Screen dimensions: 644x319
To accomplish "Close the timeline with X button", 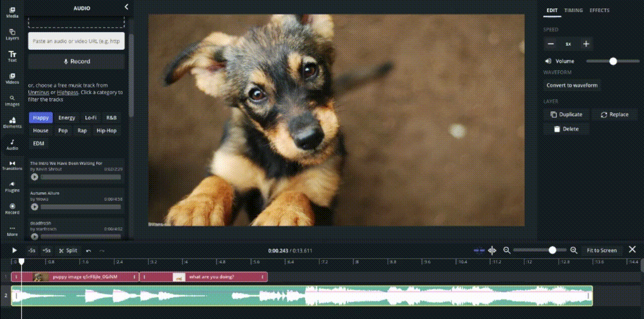I will coord(632,250).
